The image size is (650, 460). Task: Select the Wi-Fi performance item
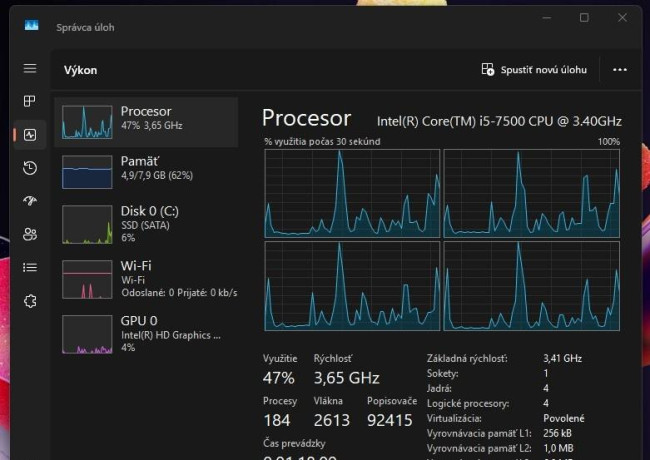pyautogui.click(x=146, y=279)
